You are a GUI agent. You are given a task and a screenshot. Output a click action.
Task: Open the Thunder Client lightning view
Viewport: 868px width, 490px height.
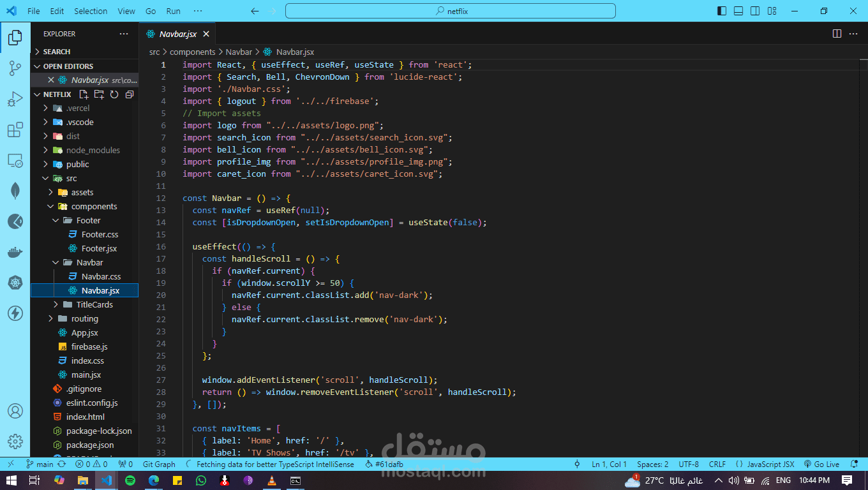pyautogui.click(x=15, y=313)
